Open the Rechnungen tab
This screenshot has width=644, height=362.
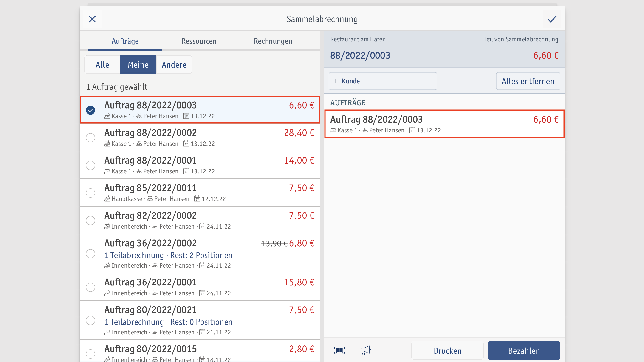pos(273,41)
